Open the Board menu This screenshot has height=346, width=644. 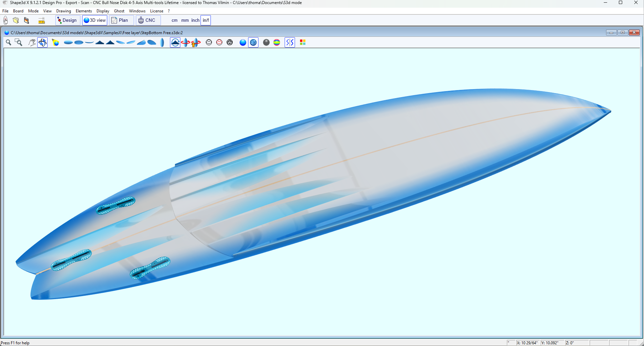point(18,11)
